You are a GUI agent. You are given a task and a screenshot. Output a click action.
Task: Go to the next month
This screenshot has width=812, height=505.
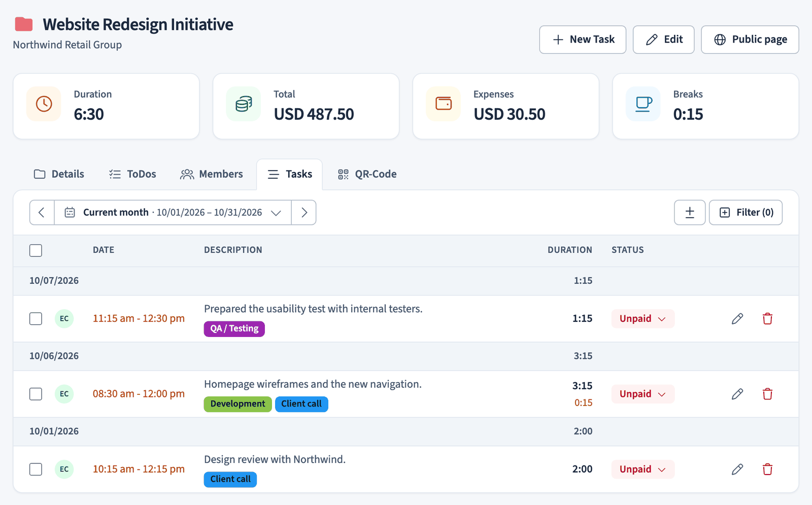point(304,213)
